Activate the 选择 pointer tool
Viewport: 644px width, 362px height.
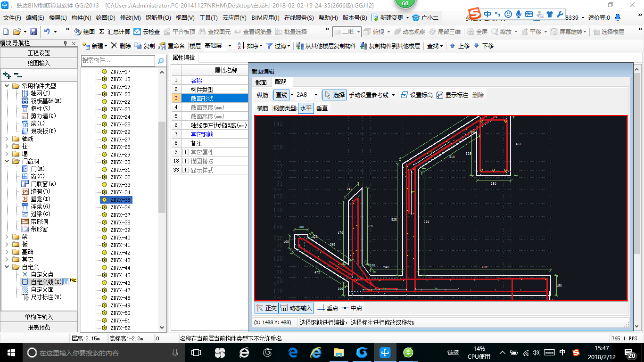[x=334, y=95]
